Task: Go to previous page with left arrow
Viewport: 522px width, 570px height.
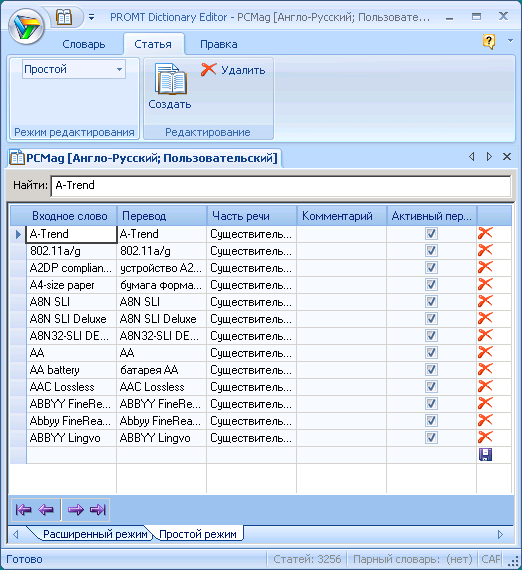Action: click(46, 510)
